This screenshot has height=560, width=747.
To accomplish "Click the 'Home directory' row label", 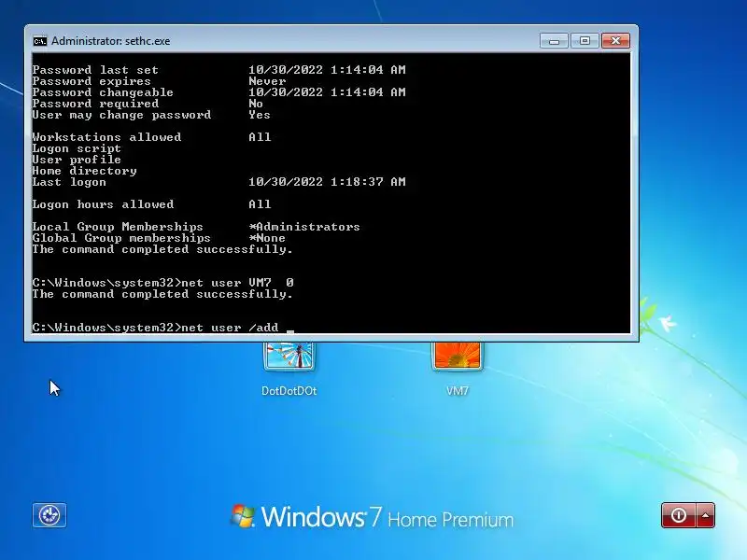I will coord(84,171).
